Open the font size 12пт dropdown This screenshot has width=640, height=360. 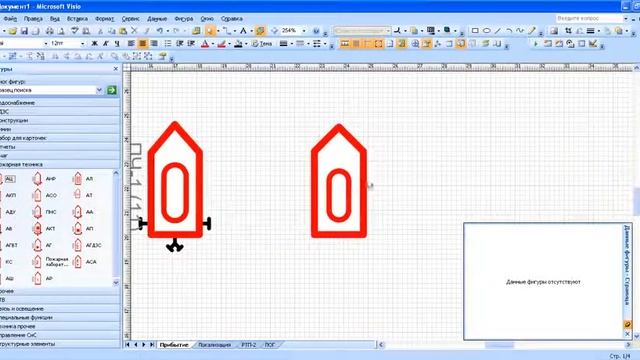82,44
